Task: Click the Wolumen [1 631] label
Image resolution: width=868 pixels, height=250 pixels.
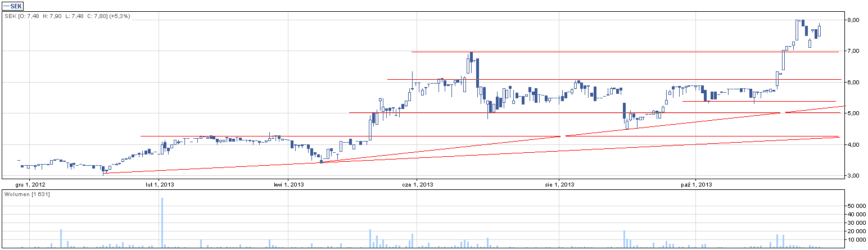Action: coord(28,194)
